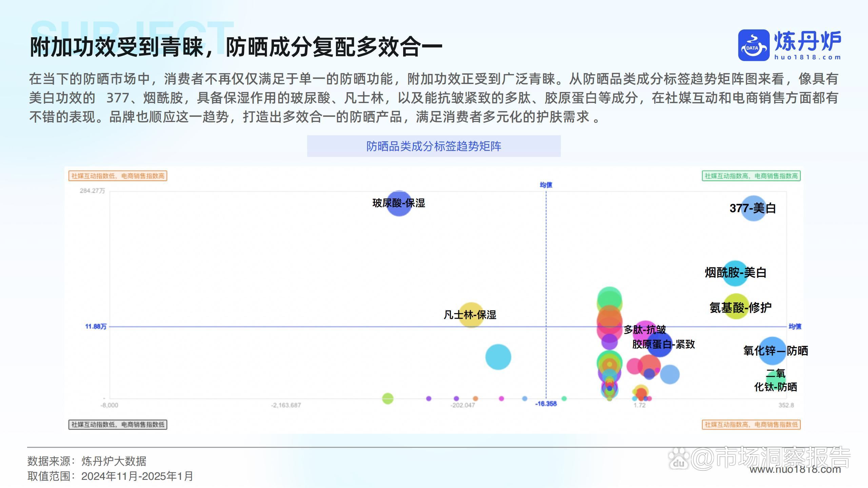Click the x-axis value -8,000
Image resolution: width=868 pixels, height=488 pixels.
(110, 405)
